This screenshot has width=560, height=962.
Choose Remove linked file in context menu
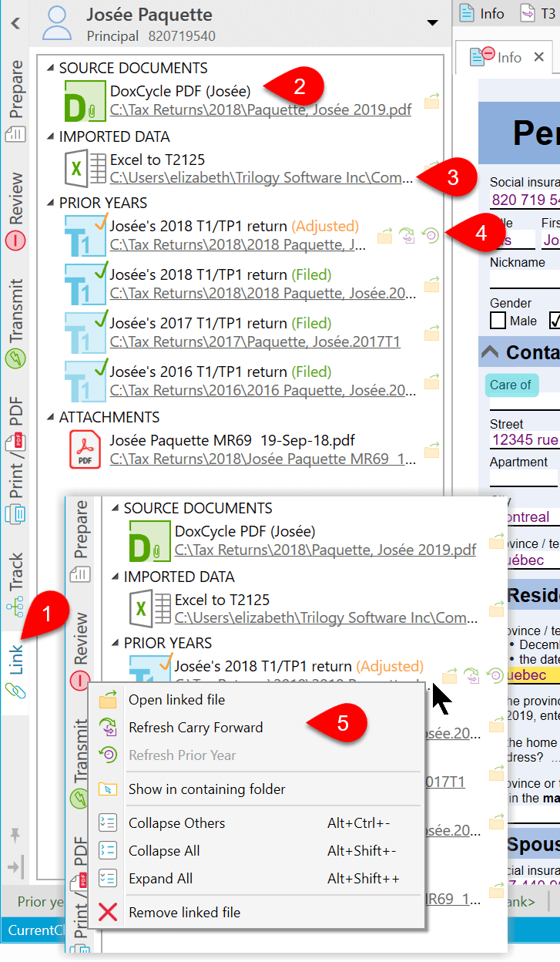257,913
